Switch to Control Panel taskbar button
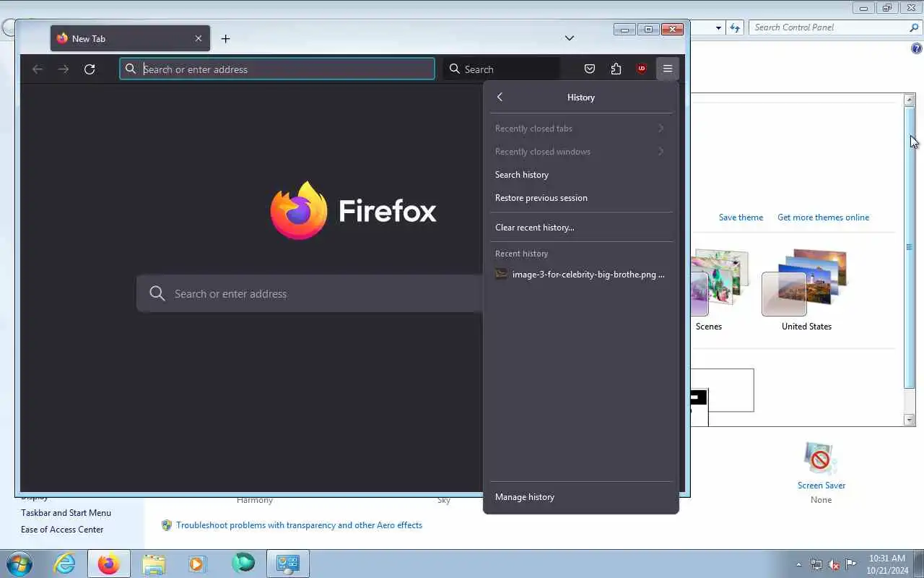The width and height of the screenshot is (924, 578). click(288, 564)
